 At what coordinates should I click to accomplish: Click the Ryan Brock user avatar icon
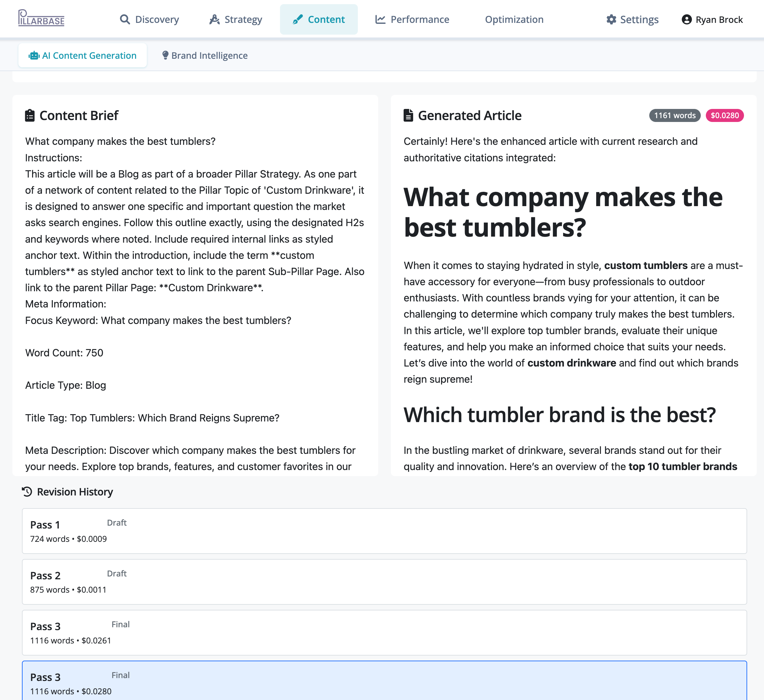tap(686, 19)
